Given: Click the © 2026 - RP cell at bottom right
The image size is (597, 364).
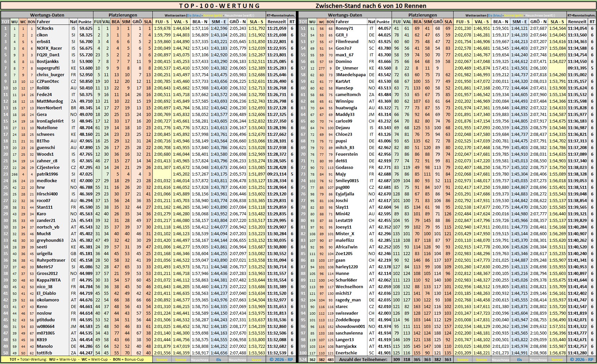Looking at the screenshot, I should (581, 359).
